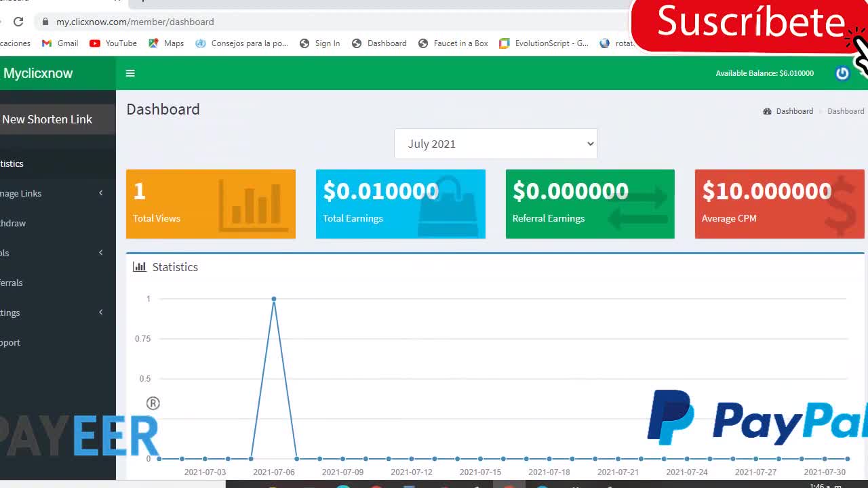Open Withdraw in the sidebar
868x488 pixels.
[x=58, y=223]
